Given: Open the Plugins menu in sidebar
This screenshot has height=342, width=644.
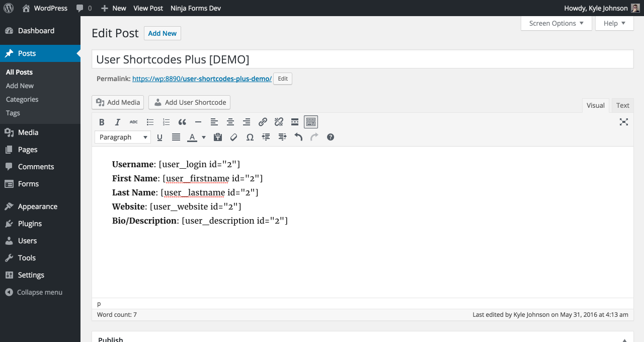Looking at the screenshot, I should click(30, 224).
